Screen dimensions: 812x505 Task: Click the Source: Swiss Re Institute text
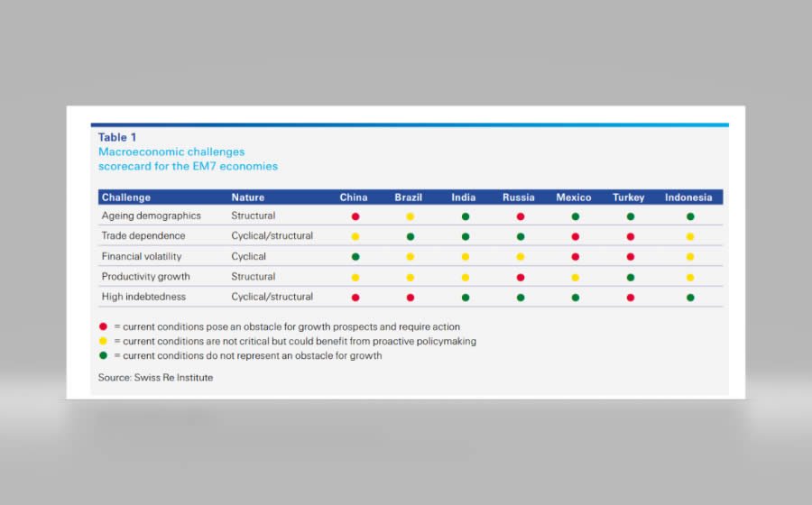click(156, 378)
